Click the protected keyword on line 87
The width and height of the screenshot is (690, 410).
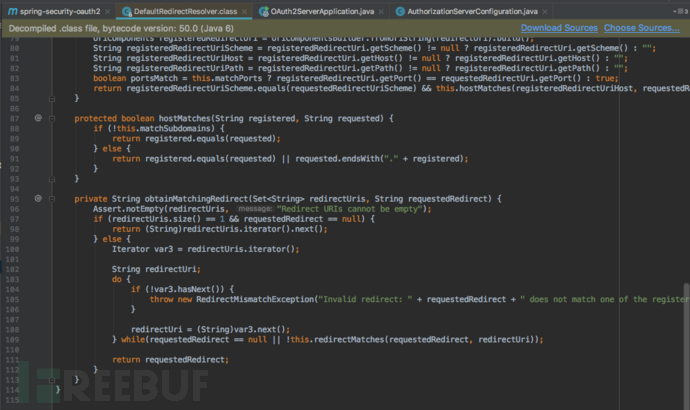click(95, 118)
